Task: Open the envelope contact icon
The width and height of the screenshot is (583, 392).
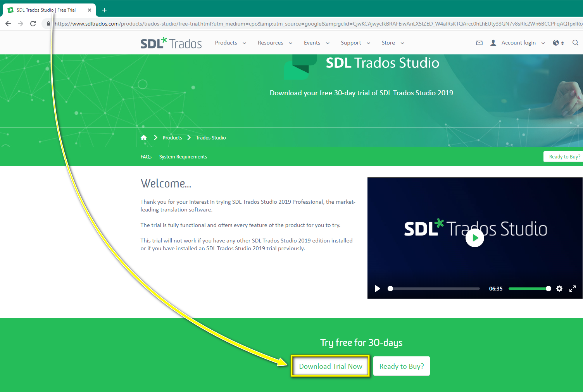Action: [479, 43]
